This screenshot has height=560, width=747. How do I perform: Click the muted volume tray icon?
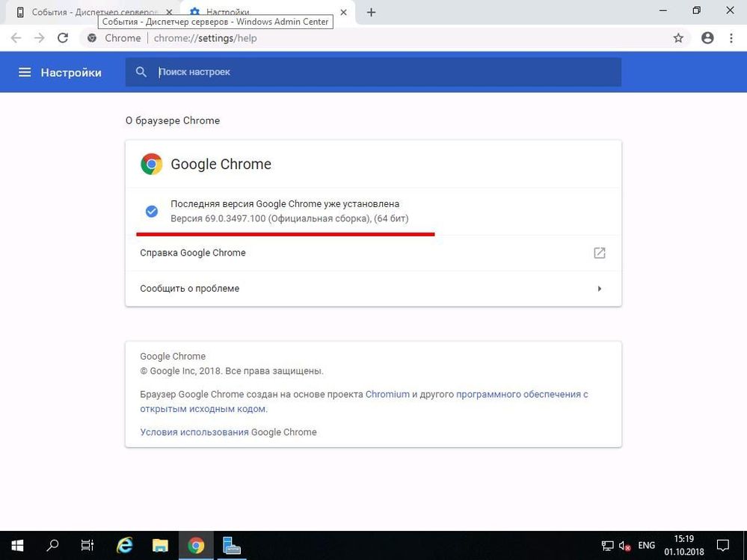pos(624,546)
